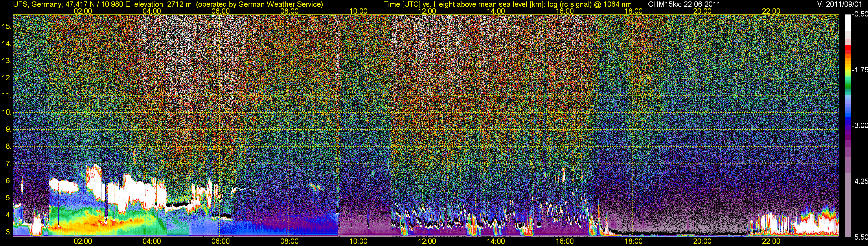Click the '9.' height axis label
868x246 pixels.
8,129
